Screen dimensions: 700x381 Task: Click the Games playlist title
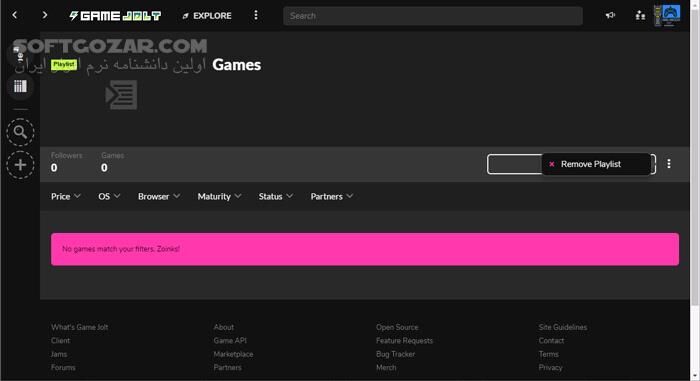pyautogui.click(x=237, y=65)
